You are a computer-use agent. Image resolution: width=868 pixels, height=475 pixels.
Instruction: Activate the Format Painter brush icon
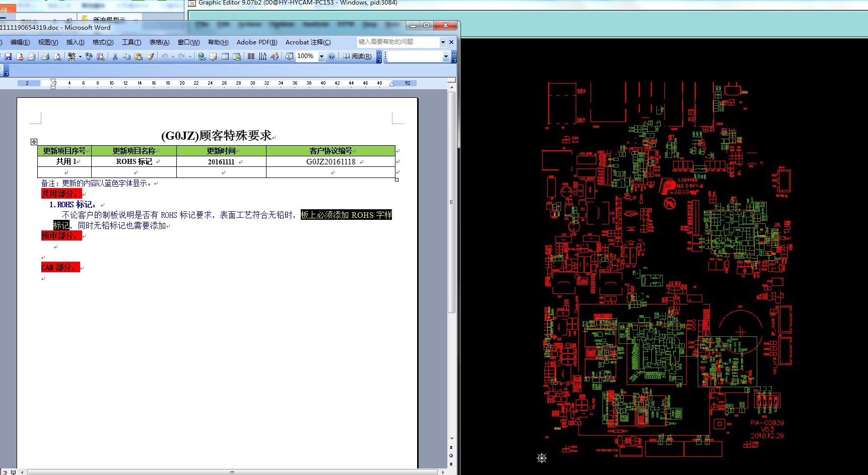tap(150, 56)
